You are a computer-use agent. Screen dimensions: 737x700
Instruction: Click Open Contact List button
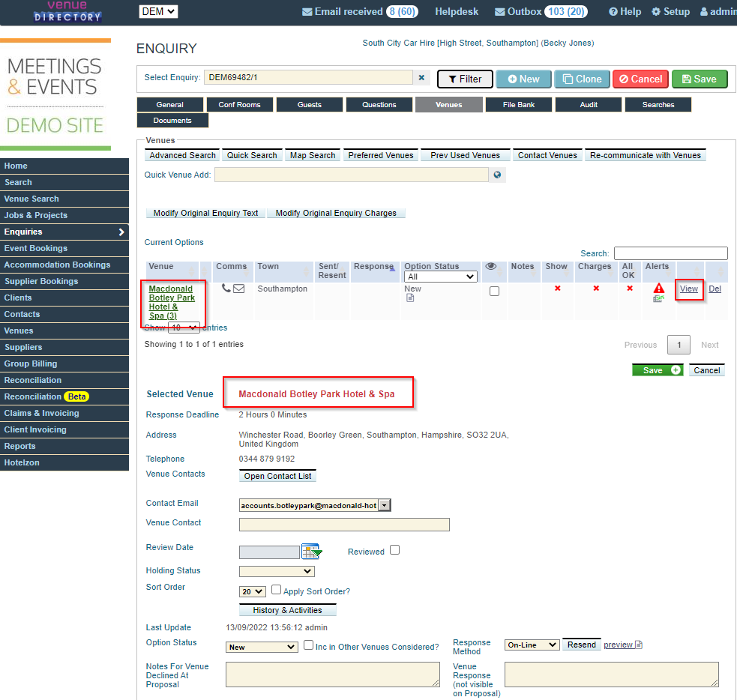(x=277, y=476)
